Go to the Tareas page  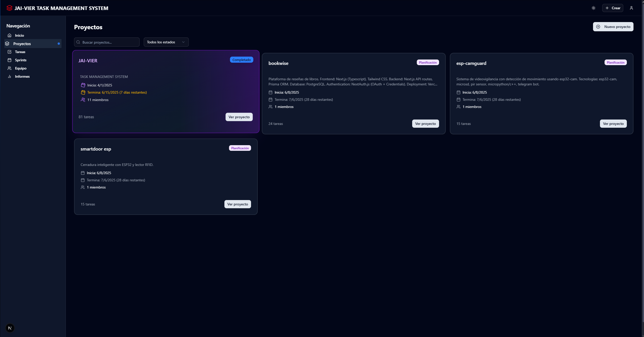(20, 52)
